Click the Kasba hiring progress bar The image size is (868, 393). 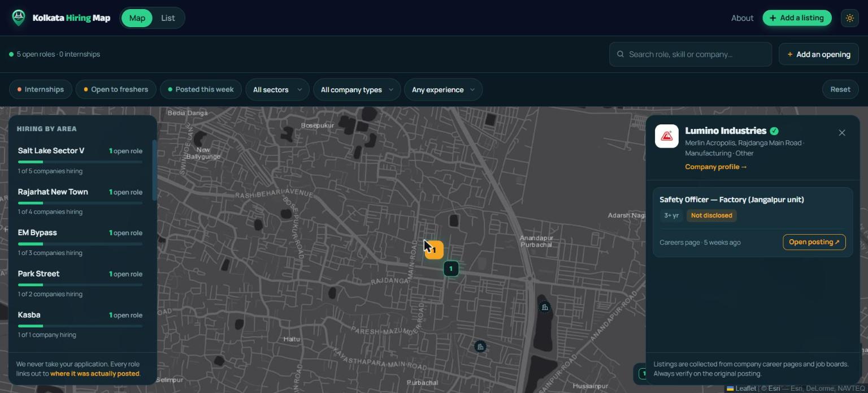tap(80, 326)
